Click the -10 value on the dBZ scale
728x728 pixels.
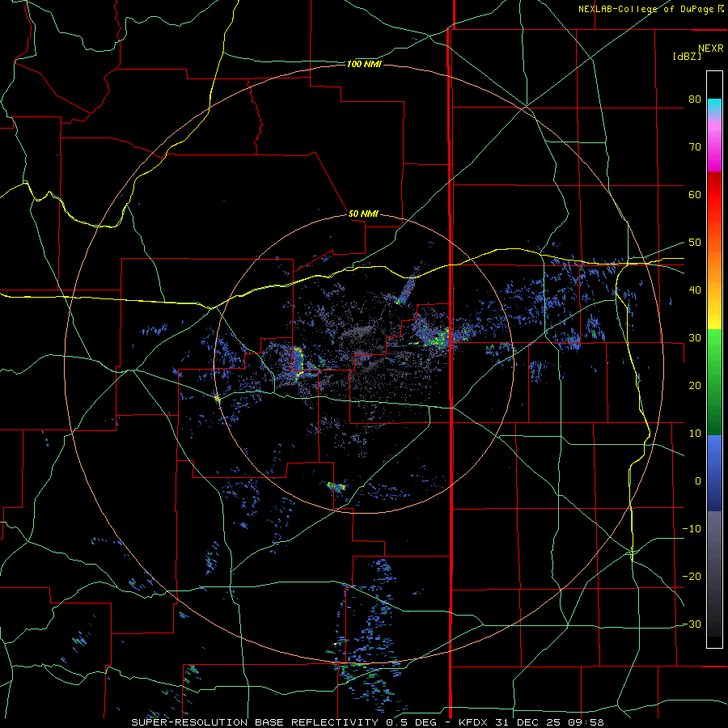(x=692, y=528)
